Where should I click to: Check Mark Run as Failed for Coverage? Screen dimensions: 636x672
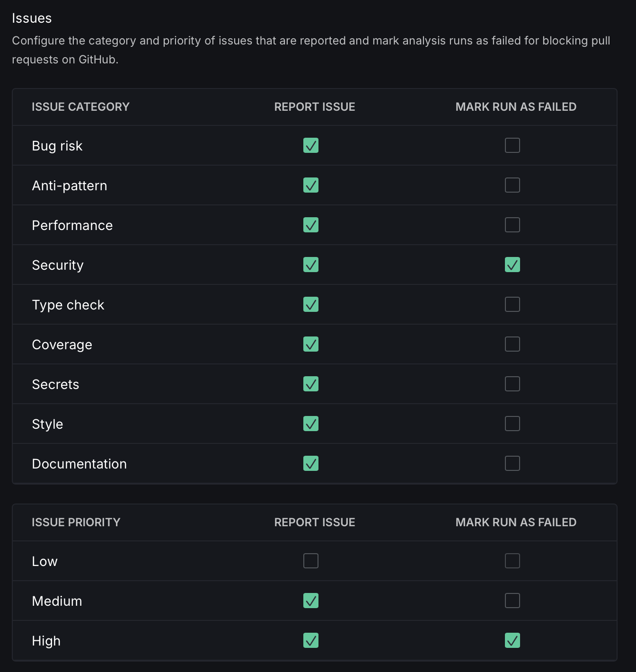[512, 344]
